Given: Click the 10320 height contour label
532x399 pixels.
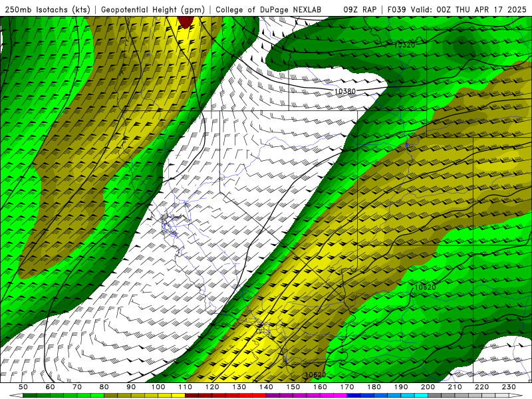Looking at the screenshot, I should pyautogui.click(x=405, y=45).
